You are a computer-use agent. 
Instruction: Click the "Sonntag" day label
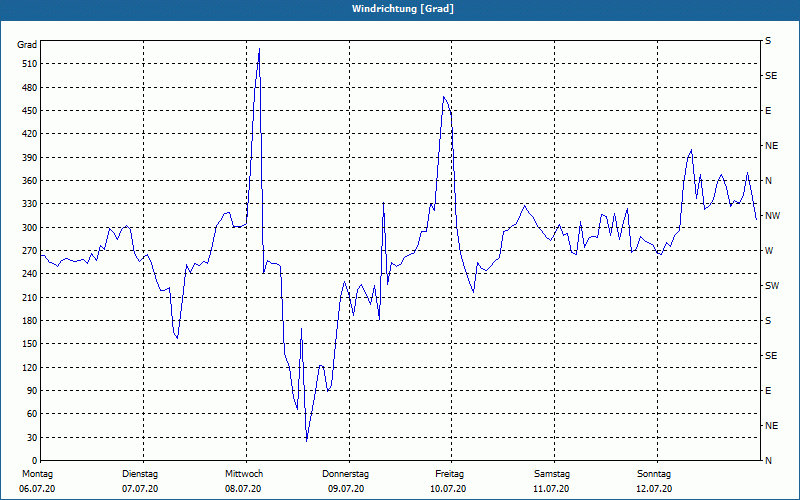point(654,474)
